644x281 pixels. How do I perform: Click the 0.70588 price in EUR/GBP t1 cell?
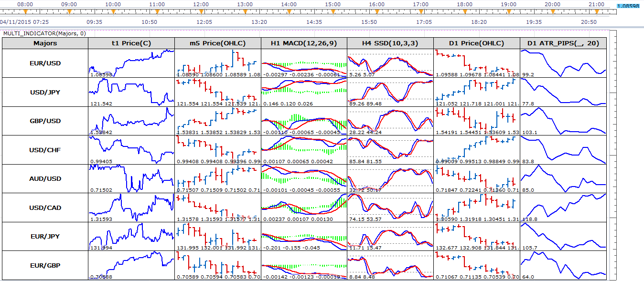tap(101, 277)
